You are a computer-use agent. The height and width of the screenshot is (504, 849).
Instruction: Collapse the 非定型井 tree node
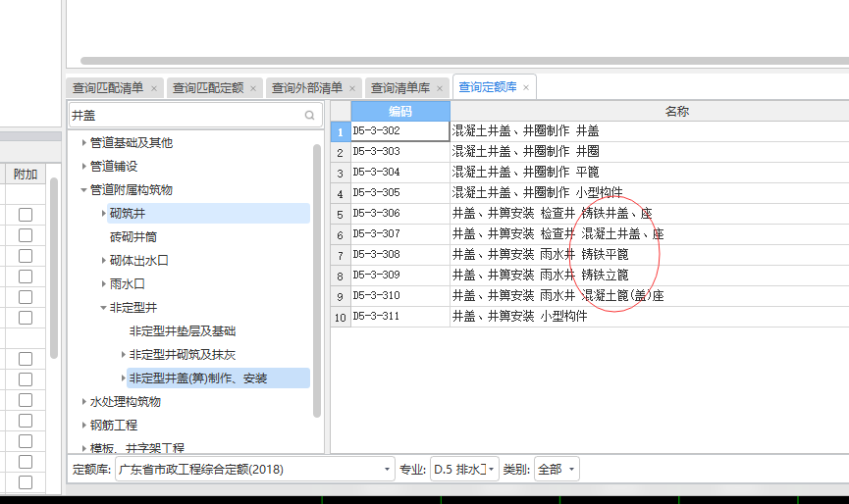pyautogui.click(x=103, y=308)
